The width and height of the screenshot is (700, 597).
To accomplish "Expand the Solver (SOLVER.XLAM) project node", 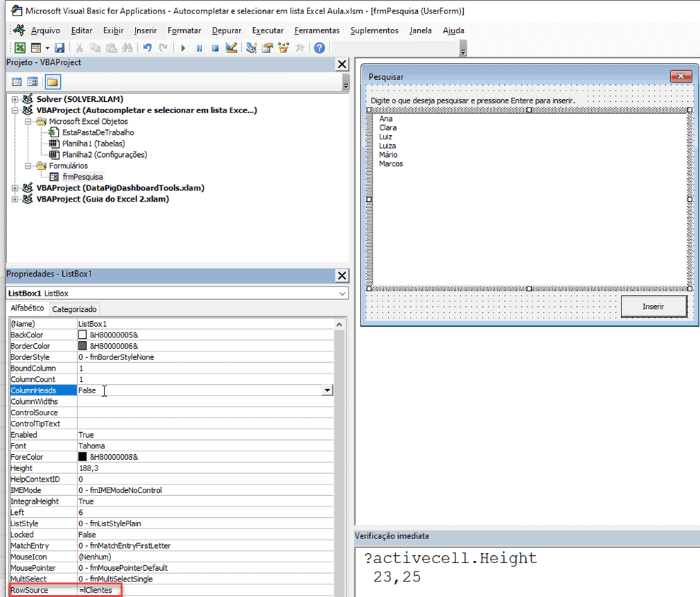I will pos(15,100).
